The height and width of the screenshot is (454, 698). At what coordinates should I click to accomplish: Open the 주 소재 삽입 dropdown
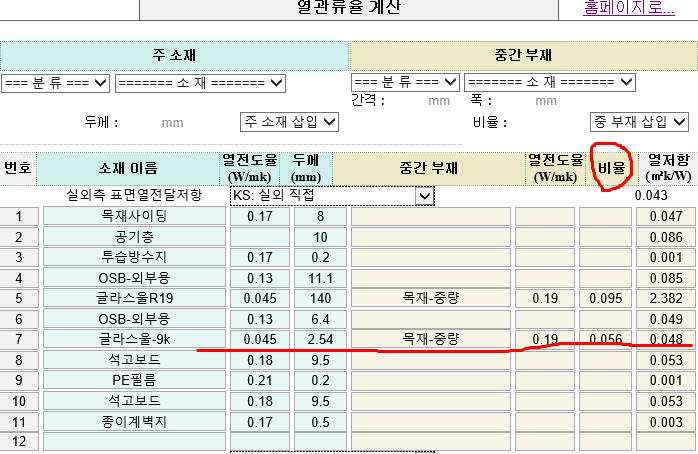click(x=289, y=122)
